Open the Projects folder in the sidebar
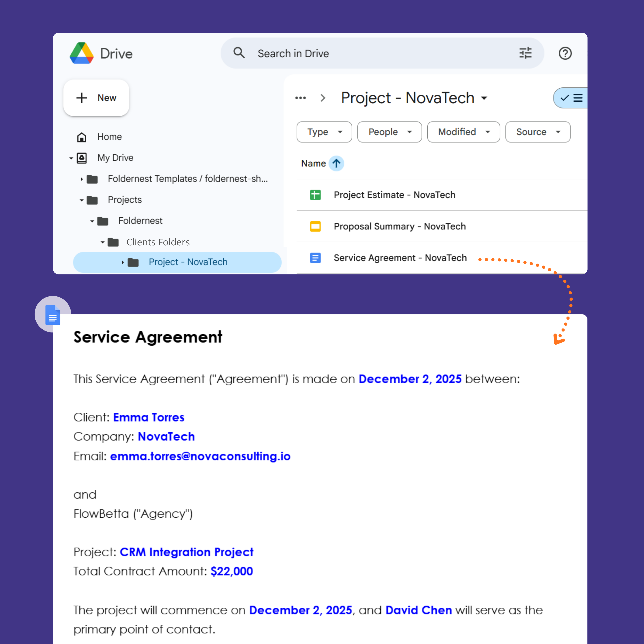The width and height of the screenshot is (644, 644). [125, 200]
